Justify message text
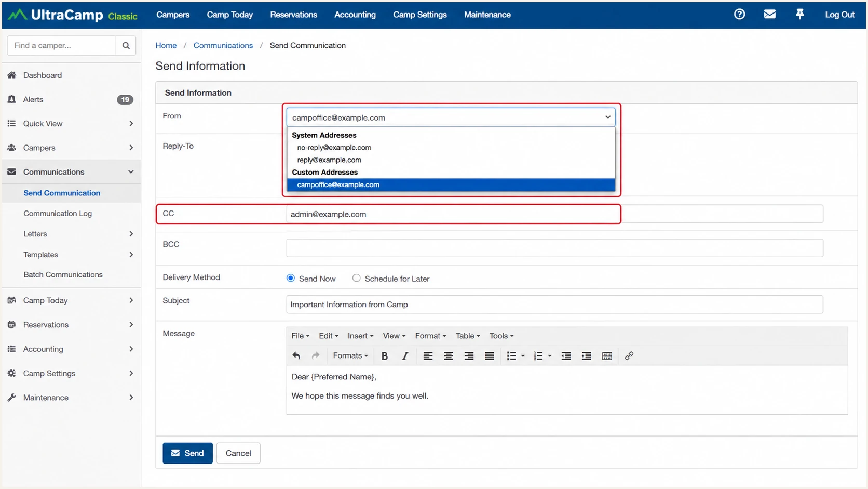The image size is (868, 489). (x=490, y=356)
